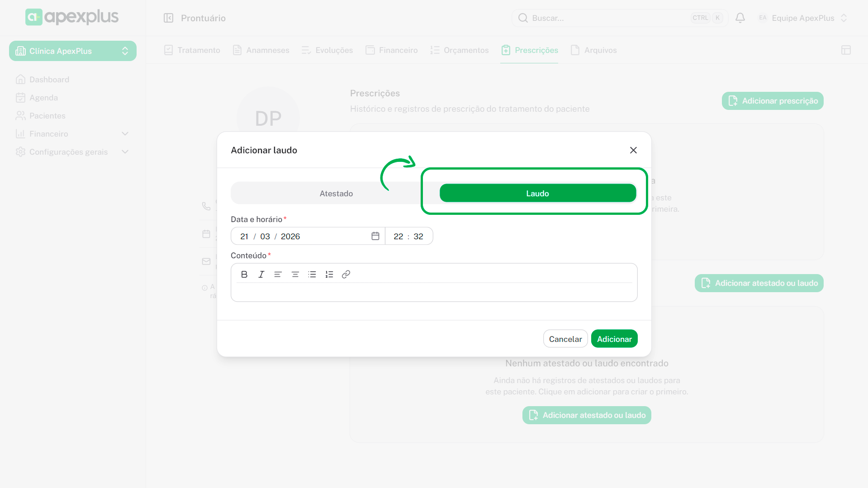Apply left text alignment in editor
This screenshot has height=488, width=868.
pyautogui.click(x=278, y=274)
